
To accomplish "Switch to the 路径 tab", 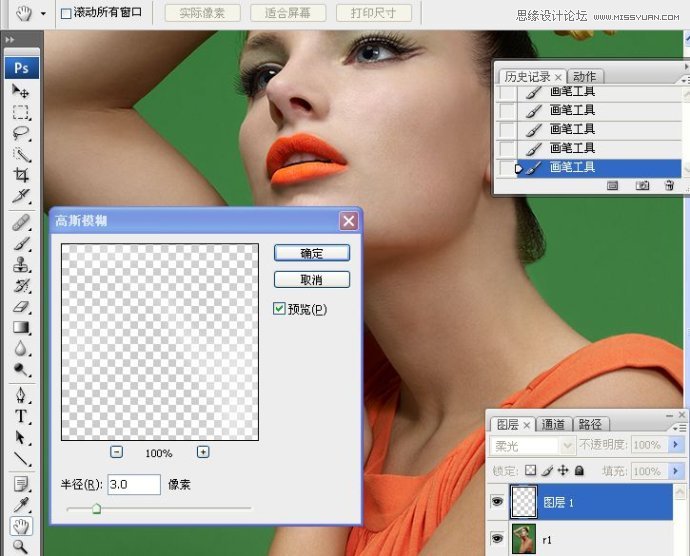I will [x=590, y=424].
